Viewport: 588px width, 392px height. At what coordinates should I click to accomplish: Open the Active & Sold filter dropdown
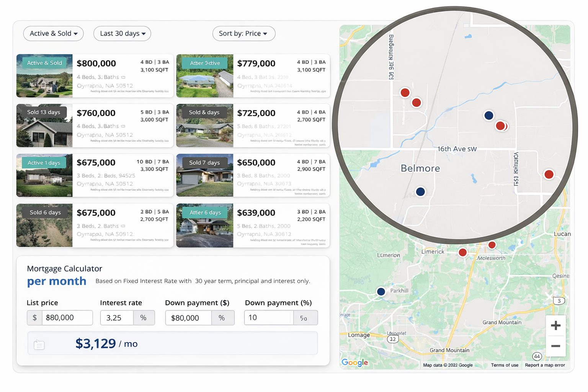click(x=53, y=34)
